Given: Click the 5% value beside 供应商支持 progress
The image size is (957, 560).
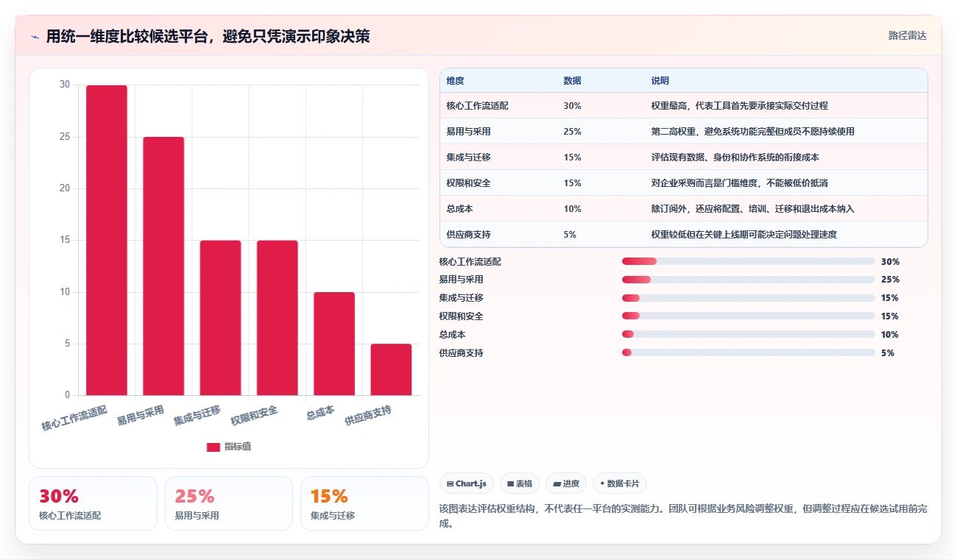Looking at the screenshot, I should pyautogui.click(x=888, y=353).
